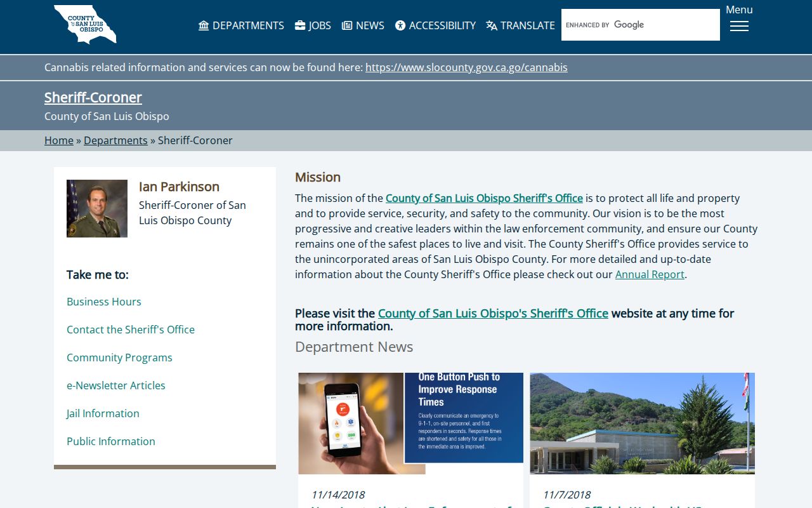Open the TRANSLATE nav item

point(520,25)
